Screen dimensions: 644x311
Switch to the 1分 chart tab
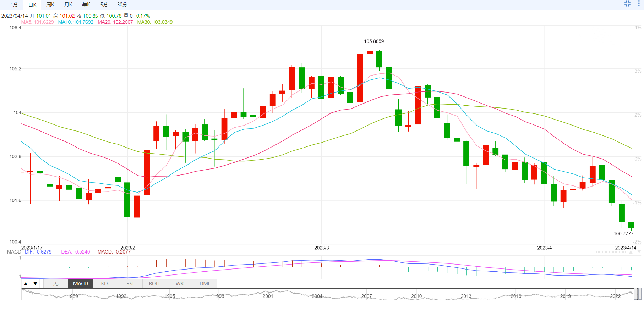[14, 5]
